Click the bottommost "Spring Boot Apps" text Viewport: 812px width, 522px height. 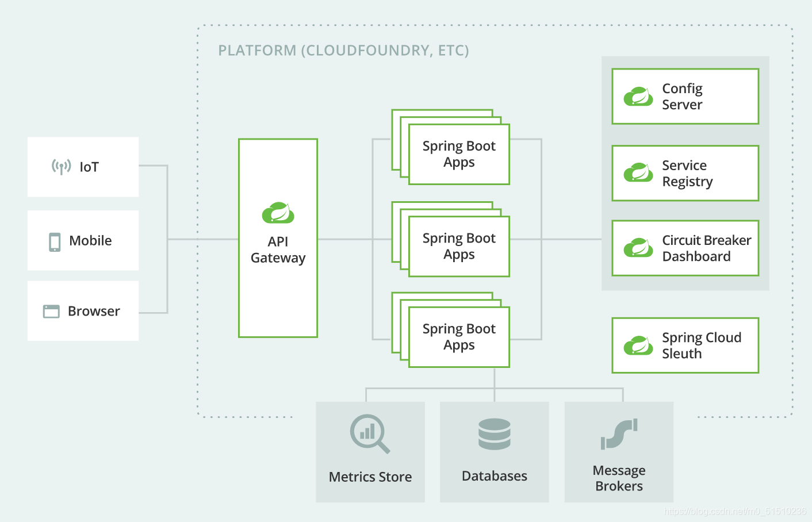tap(459, 337)
